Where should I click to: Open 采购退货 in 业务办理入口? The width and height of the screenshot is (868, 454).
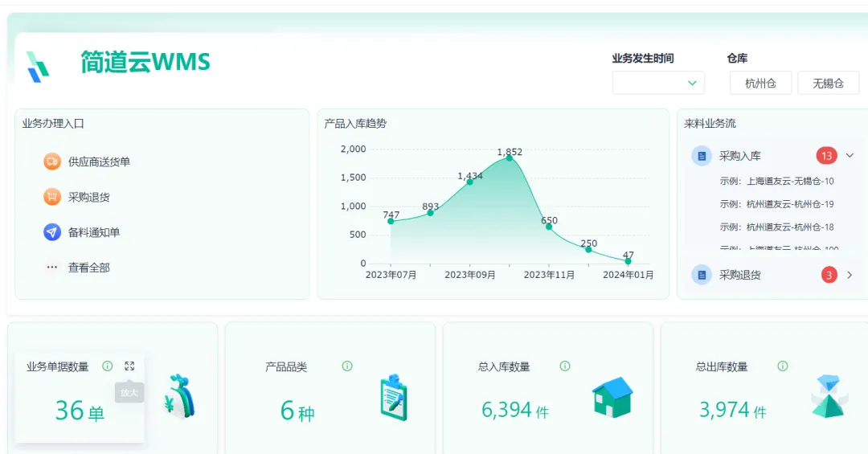pyautogui.click(x=89, y=197)
